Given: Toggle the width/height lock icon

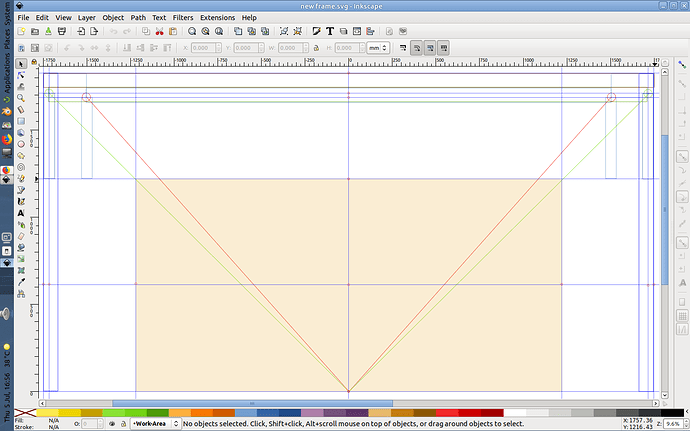Looking at the screenshot, I should coord(316,48).
